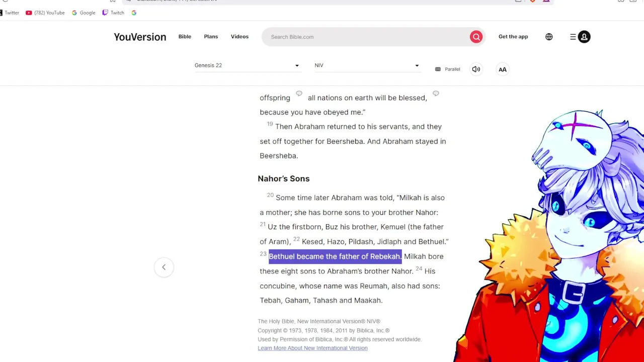Toggle Parallel reading mode

click(448, 69)
